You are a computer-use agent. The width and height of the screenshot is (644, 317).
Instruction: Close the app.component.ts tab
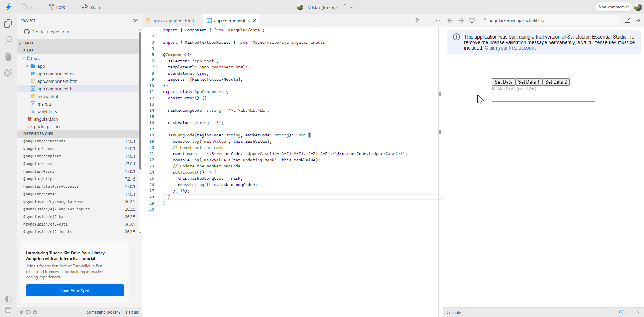tap(255, 21)
